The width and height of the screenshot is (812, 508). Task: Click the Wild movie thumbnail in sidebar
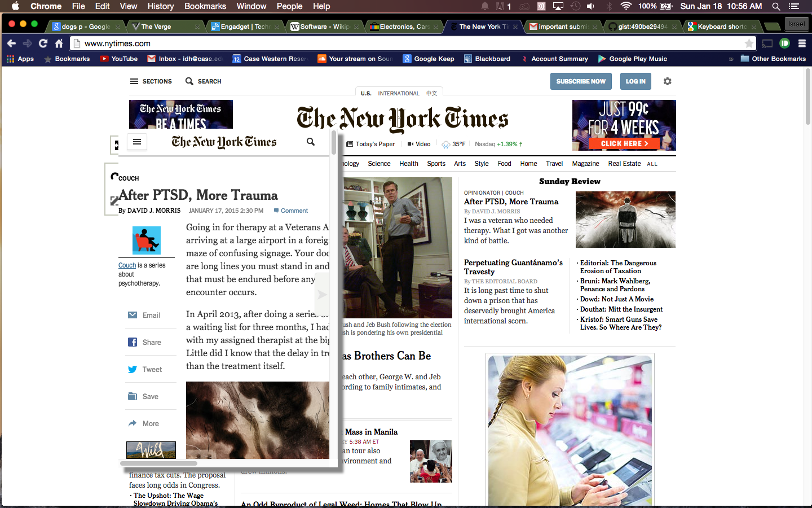tap(151, 450)
